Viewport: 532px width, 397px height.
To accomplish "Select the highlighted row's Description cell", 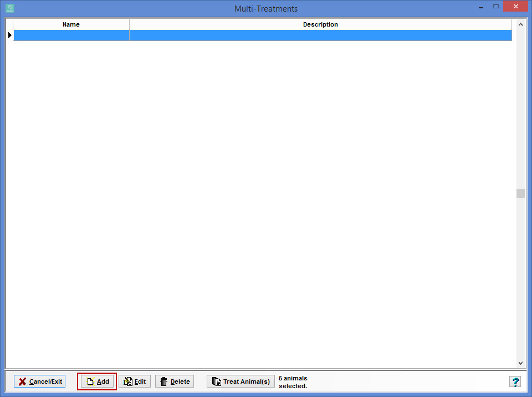I will point(321,35).
